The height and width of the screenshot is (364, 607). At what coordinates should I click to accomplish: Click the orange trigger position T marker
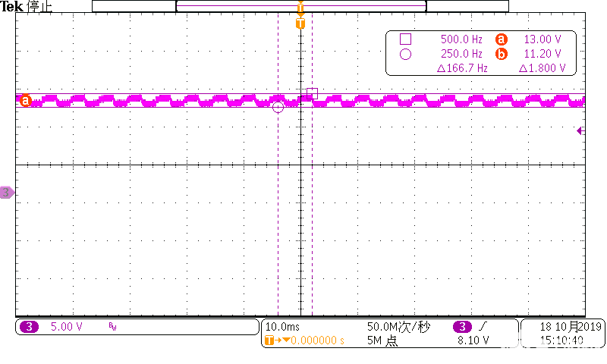click(x=300, y=24)
